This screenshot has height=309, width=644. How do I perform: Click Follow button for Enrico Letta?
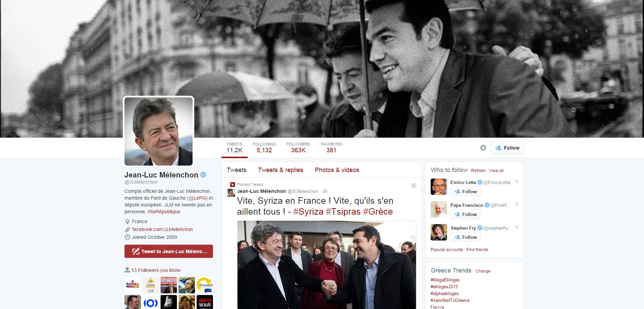coord(465,191)
